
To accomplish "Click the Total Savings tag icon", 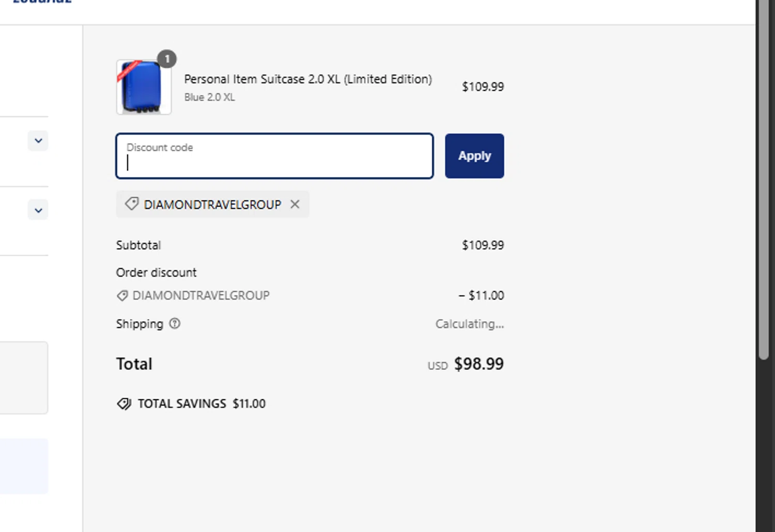I will click(124, 403).
